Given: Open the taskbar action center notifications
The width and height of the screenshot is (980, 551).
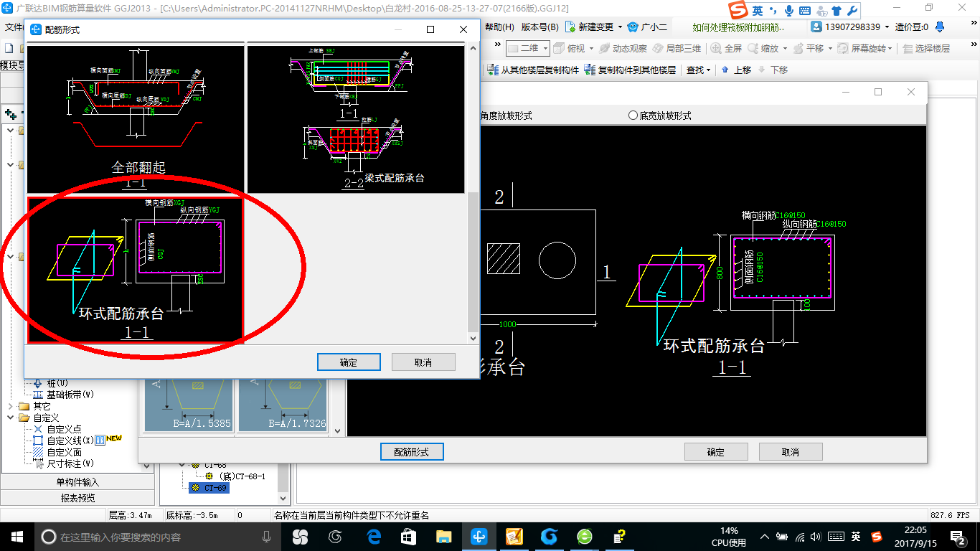Looking at the screenshot, I should (958, 537).
